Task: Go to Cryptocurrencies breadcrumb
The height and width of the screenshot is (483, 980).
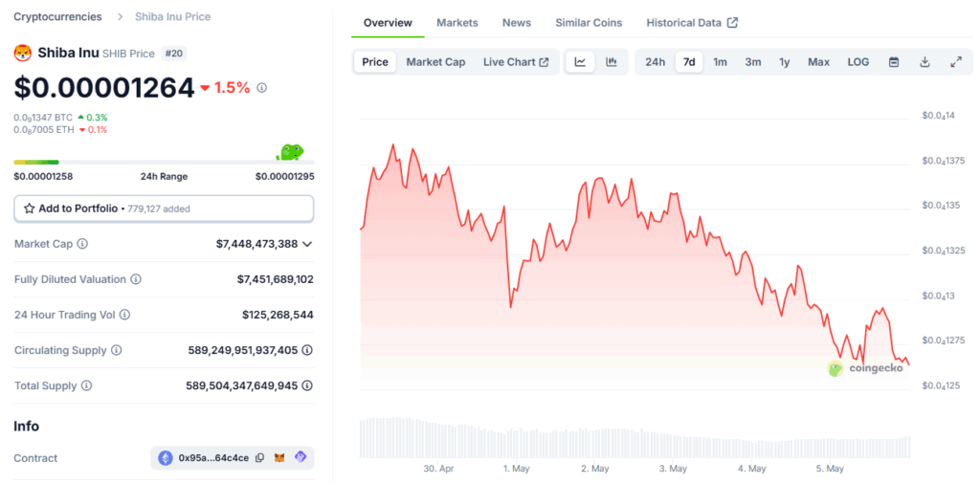Action: click(57, 17)
